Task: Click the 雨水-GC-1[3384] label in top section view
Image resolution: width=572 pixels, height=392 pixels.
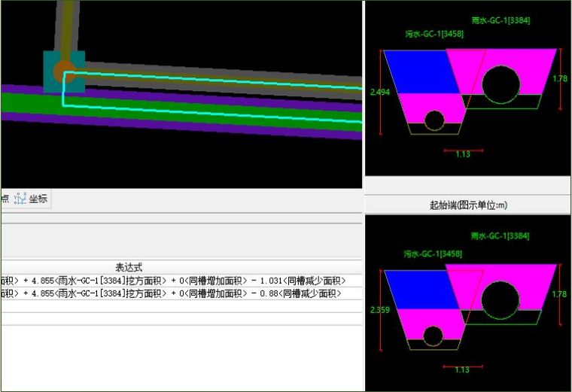Action: [x=500, y=20]
